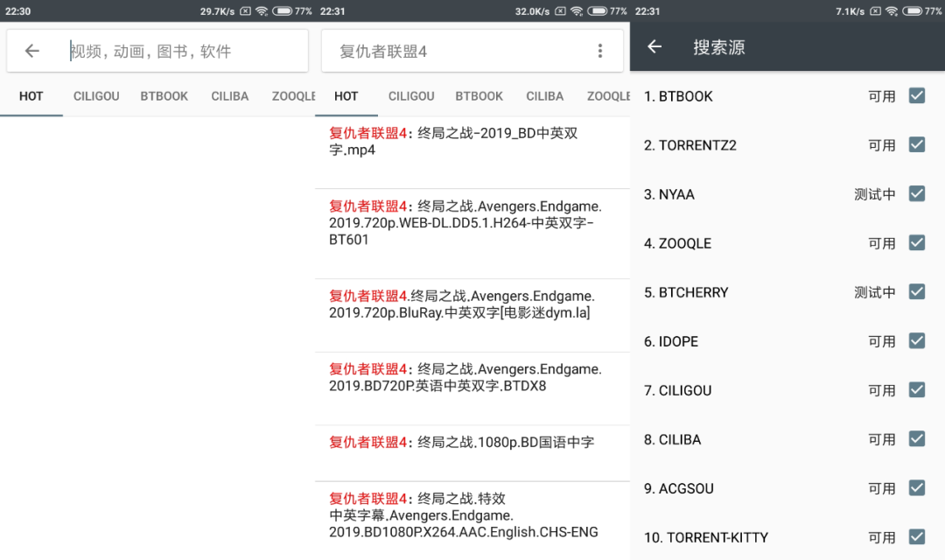
Task: Toggle the CILIBA source checkbox
Action: click(x=917, y=439)
